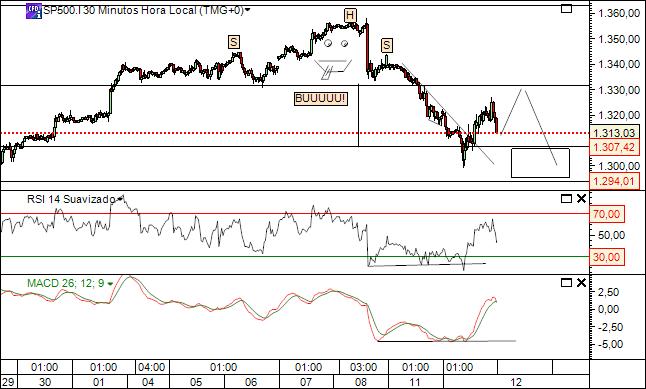Open the RSI 14 Suavizado indicator dropdown
This screenshot has height=389, width=646.
pyautogui.click(x=120, y=199)
